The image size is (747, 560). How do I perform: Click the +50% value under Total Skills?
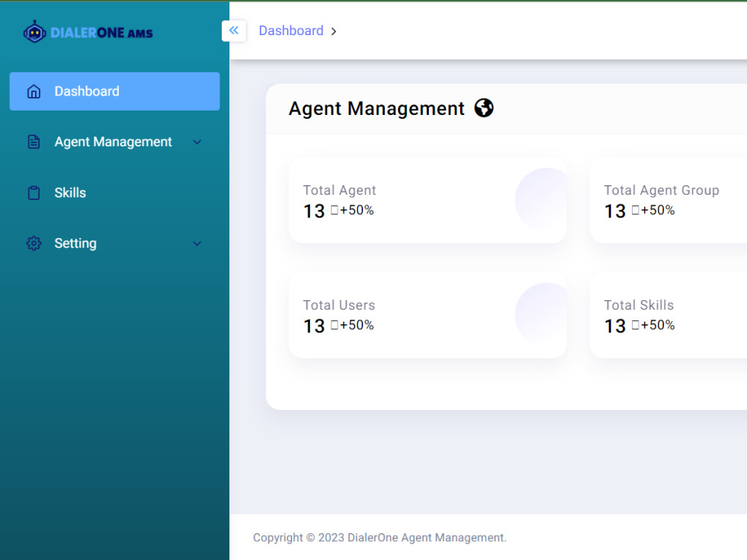(658, 325)
